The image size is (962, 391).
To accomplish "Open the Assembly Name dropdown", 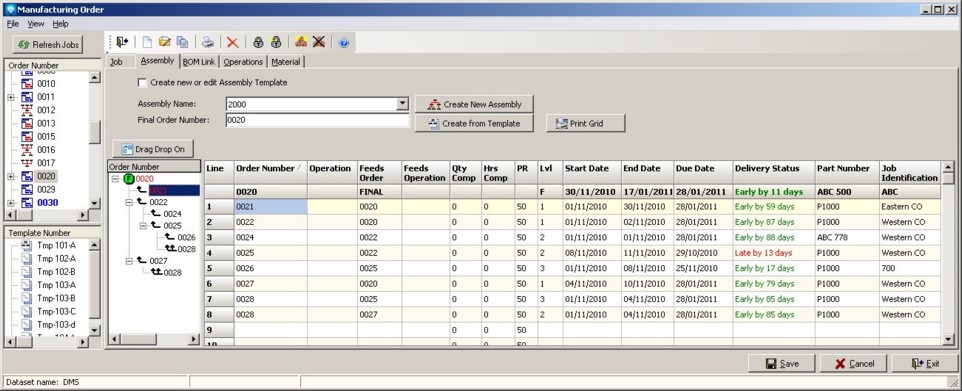I will (x=402, y=104).
